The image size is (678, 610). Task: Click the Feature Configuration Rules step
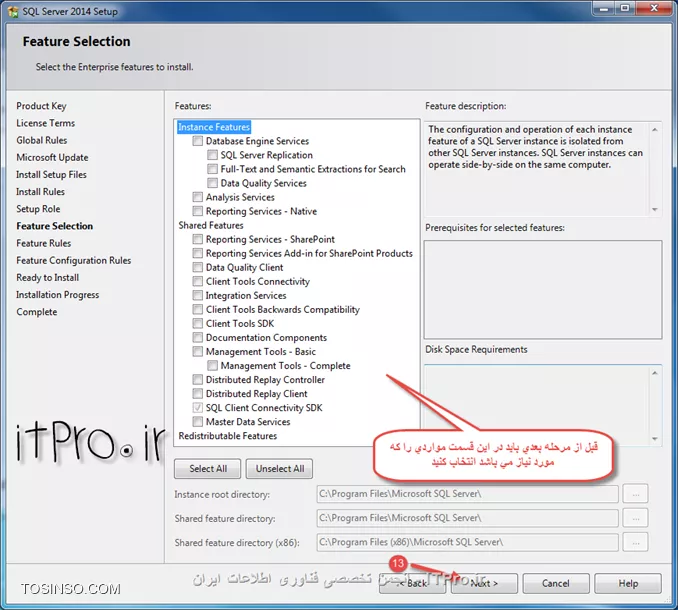tap(74, 260)
